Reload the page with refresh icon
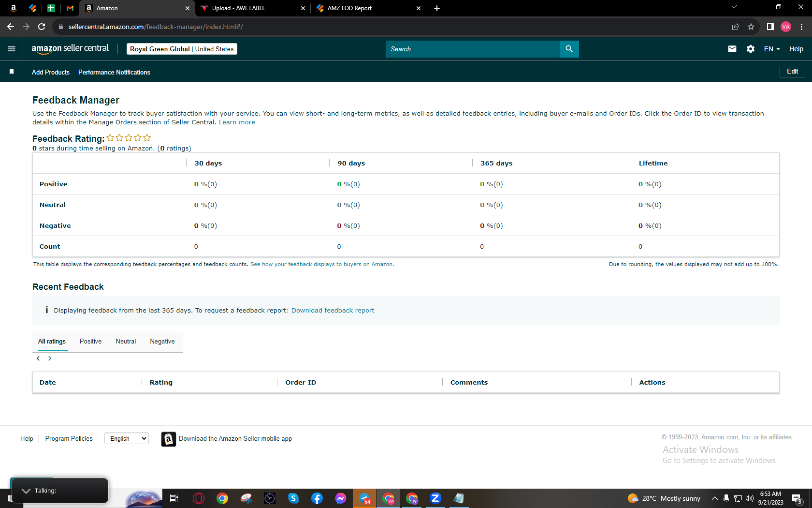Image resolution: width=812 pixels, height=508 pixels. point(42,27)
